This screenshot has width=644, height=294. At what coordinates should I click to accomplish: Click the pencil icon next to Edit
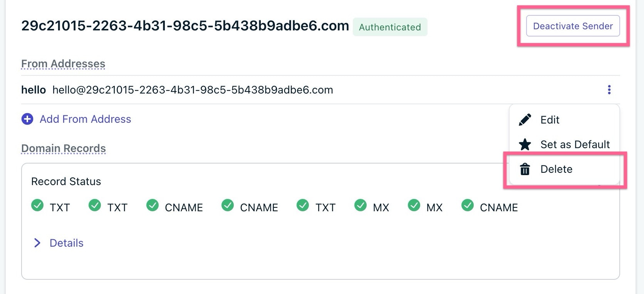point(525,120)
